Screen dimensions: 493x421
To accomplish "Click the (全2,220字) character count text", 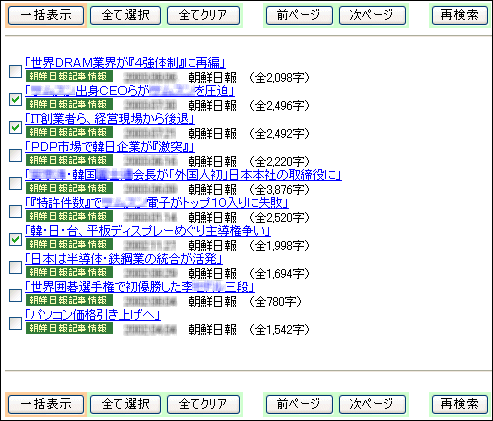I will 279,162.
